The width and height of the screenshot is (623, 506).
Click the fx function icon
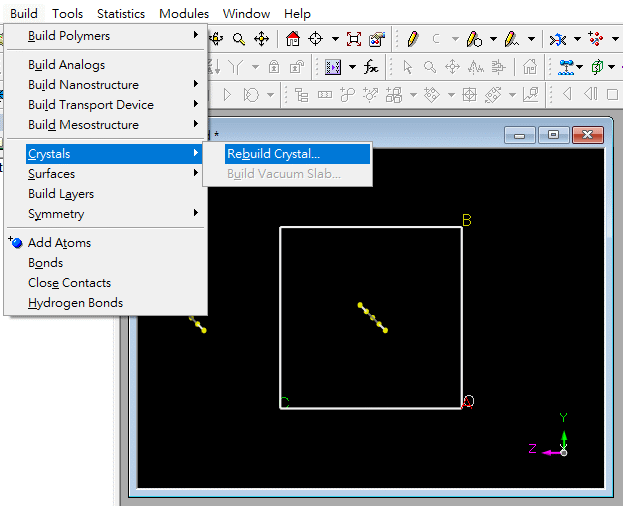point(370,67)
